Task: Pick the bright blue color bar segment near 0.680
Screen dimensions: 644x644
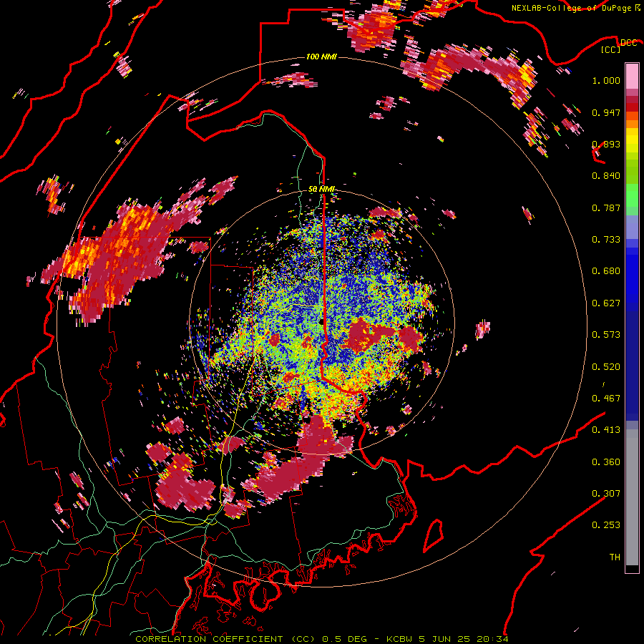Action: [x=632, y=275]
